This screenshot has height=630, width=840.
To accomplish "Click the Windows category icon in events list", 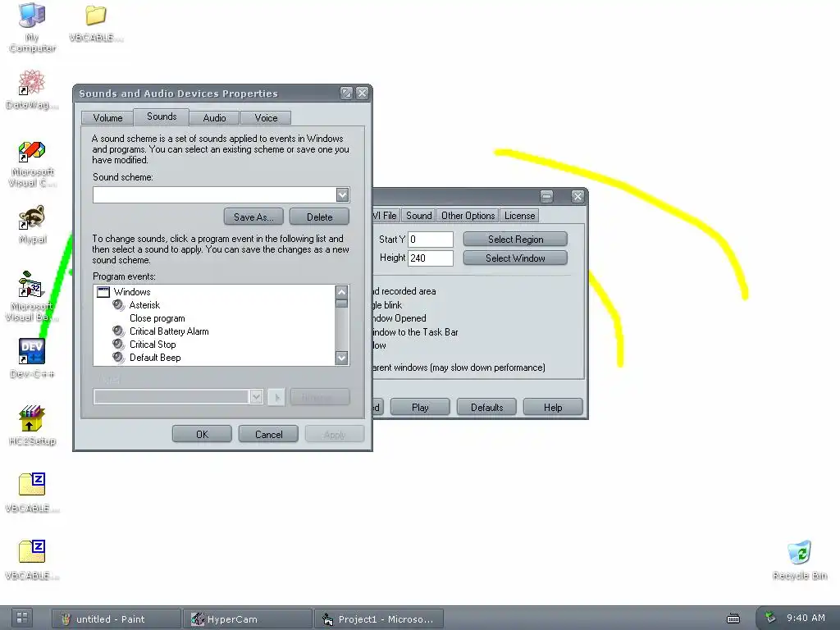I will point(103,292).
